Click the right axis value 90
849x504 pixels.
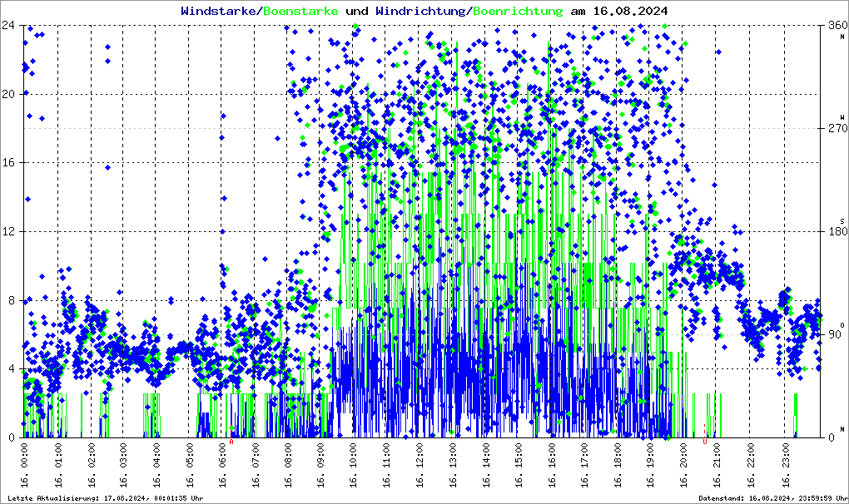pos(834,334)
